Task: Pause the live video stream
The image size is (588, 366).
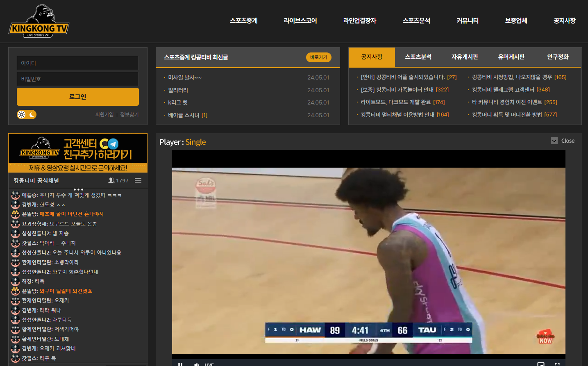Action: (x=180, y=364)
